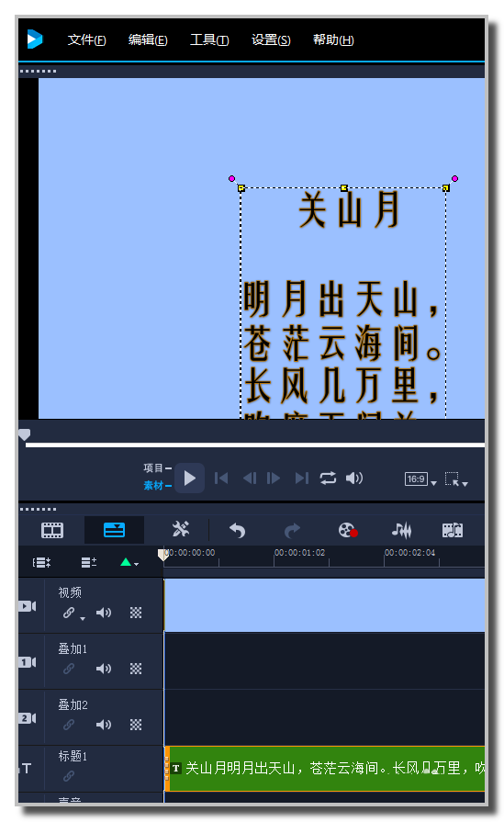Toggle ripple editing on 标题1 track
Screen dimensions: 504x822
click(69, 776)
